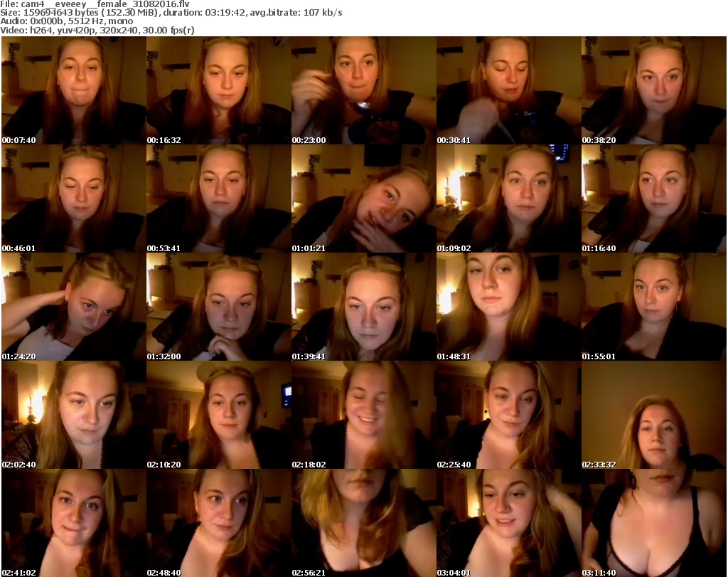The width and height of the screenshot is (728, 577).
Task: Click the Video info line 'h264, yuv420p'
Action: pyautogui.click(x=97, y=30)
